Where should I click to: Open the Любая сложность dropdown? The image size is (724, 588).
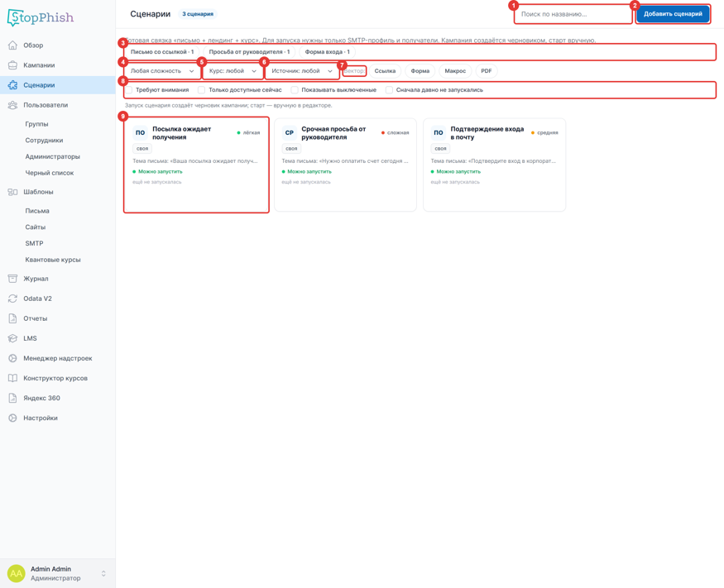click(162, 71)
